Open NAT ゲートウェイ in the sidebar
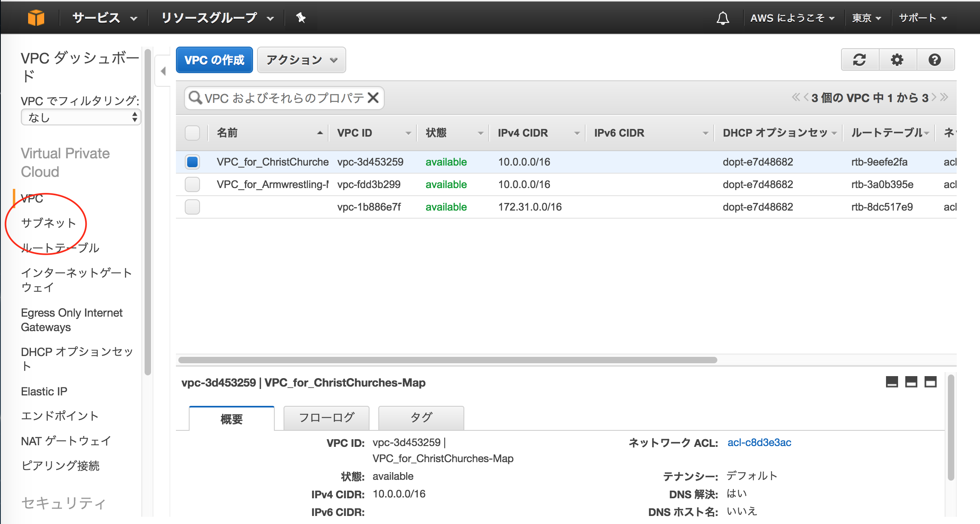This screenshot has width=980, height=524. click(66, 441)
